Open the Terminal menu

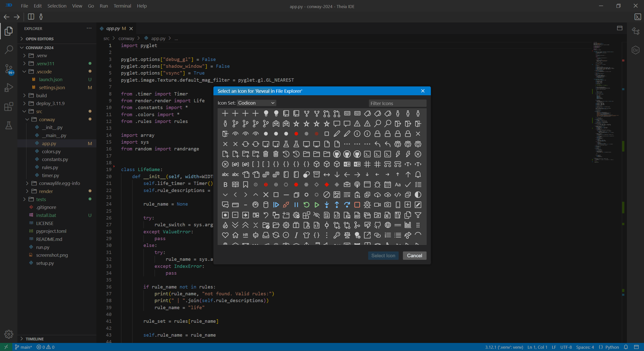coord(122,6)
